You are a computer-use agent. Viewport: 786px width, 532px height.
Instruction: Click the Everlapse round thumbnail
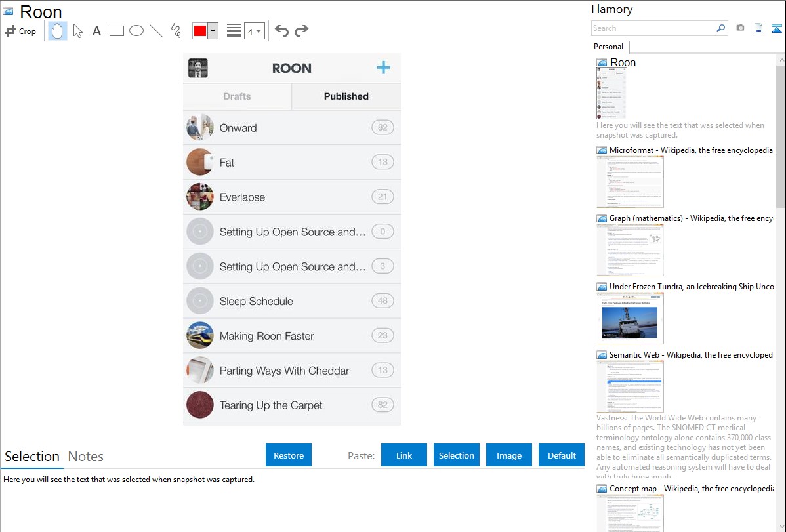pos(200,197)
